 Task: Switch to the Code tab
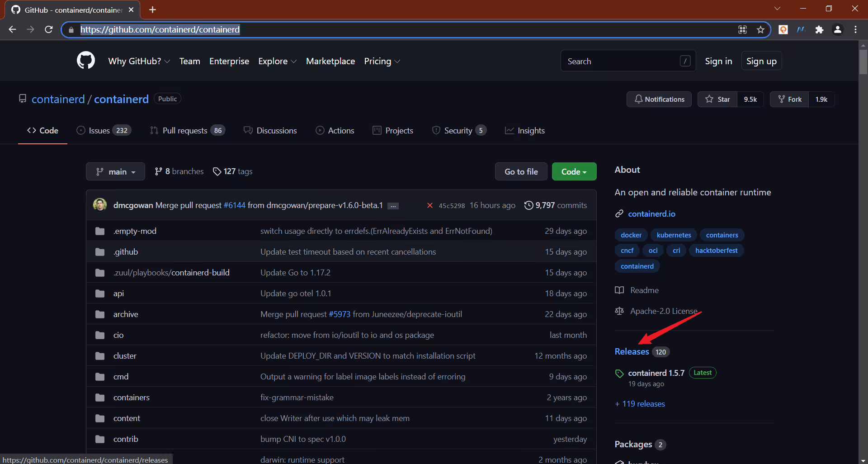point(42,130)
